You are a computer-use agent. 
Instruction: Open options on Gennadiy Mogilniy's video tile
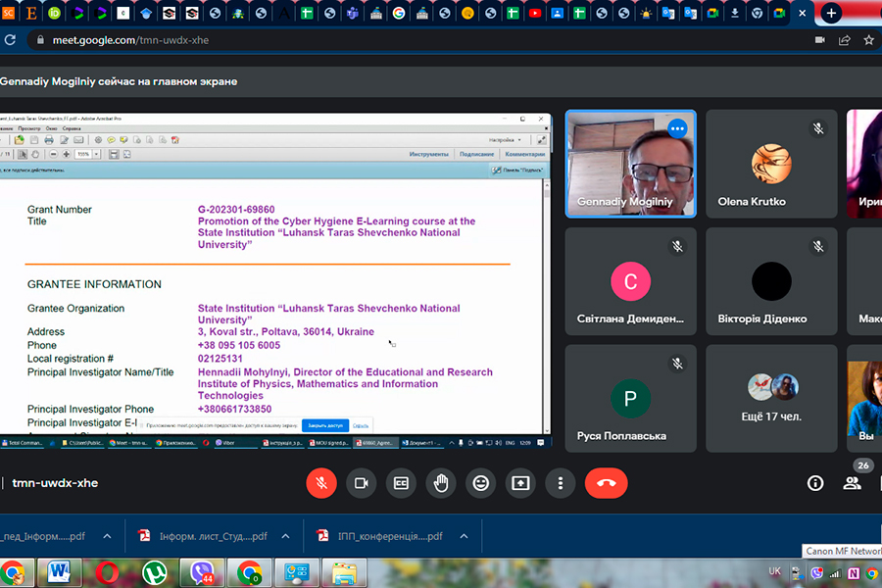(677, 128)
